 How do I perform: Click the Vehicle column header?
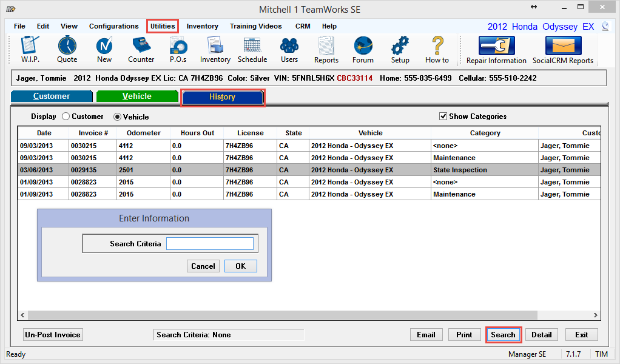tap(370, 133)
